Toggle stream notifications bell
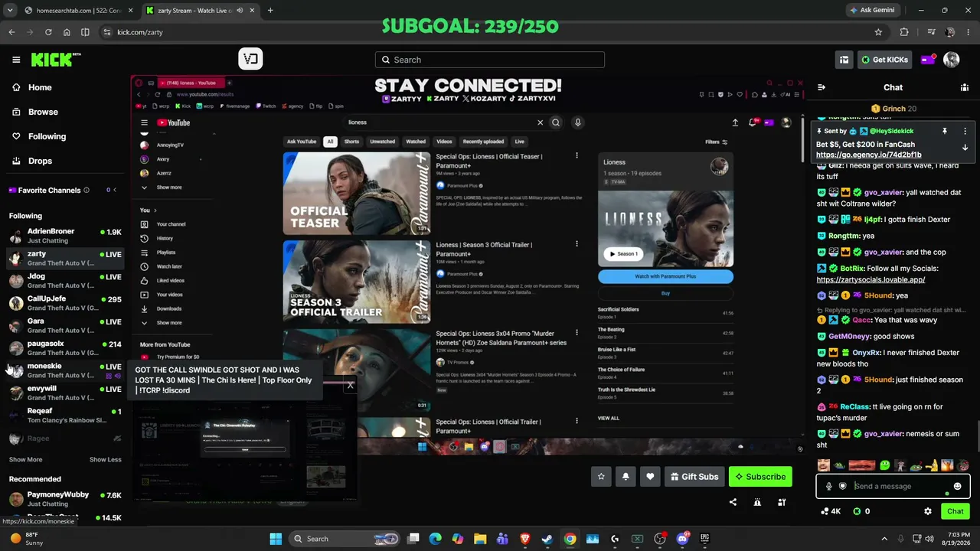980x551 pixels. point(626,477)
